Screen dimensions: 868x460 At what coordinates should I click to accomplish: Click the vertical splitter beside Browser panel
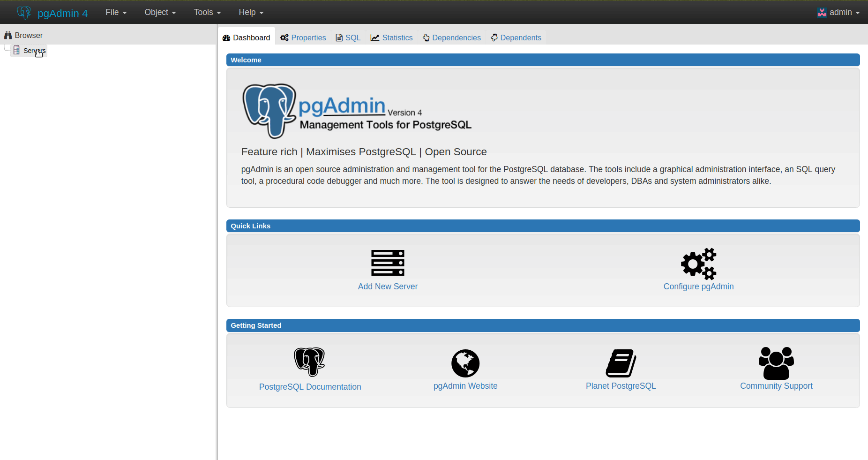tap(217, 242)
